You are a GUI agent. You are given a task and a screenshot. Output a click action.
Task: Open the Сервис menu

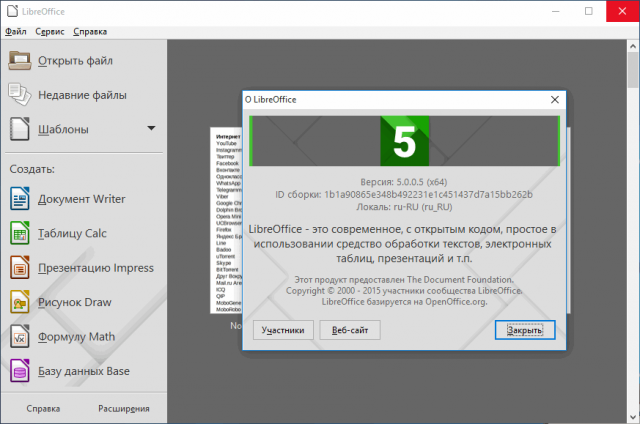pyautogui.click(x=50, y=32)
